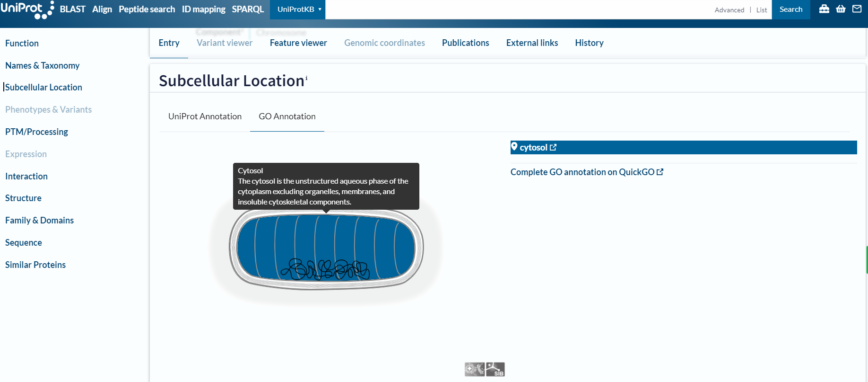
Task: Open the Align tool
Action: point(102,9)
